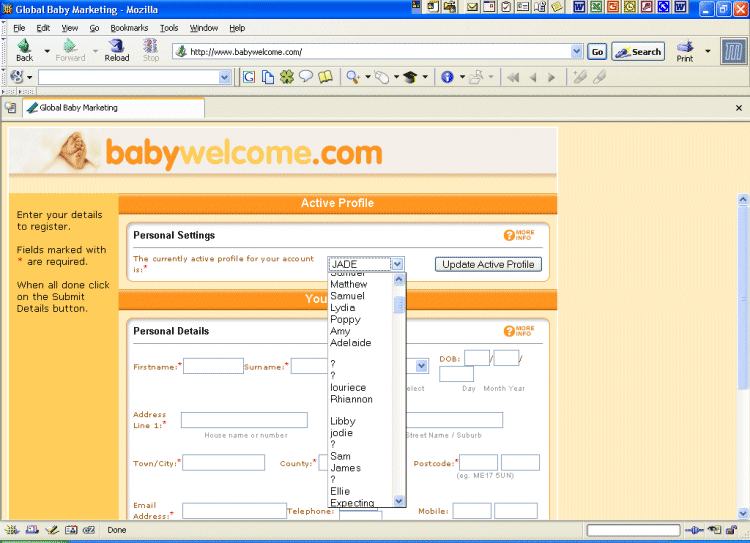Open PowerPoint from Office shortcut bar
Viewport: 750px width, 543px height.
coord(613,7)
